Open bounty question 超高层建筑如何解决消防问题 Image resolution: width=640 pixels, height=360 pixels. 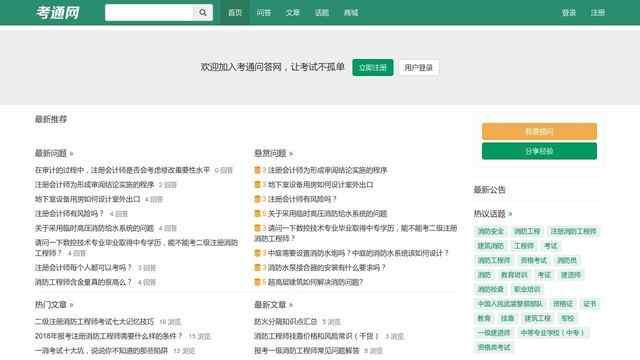pos(316,282)
